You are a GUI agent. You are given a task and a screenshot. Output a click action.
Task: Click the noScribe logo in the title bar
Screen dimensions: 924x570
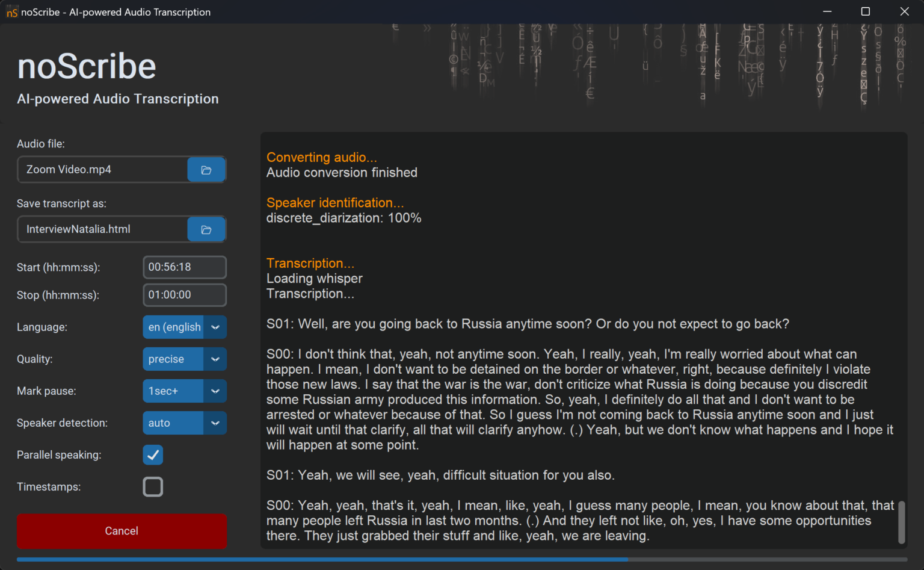tap(11, 11)
